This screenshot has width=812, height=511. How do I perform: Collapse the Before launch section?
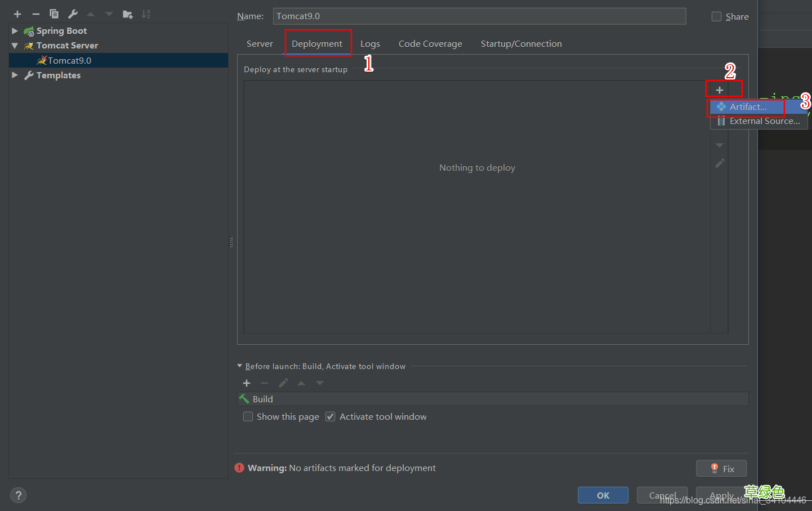240,366
